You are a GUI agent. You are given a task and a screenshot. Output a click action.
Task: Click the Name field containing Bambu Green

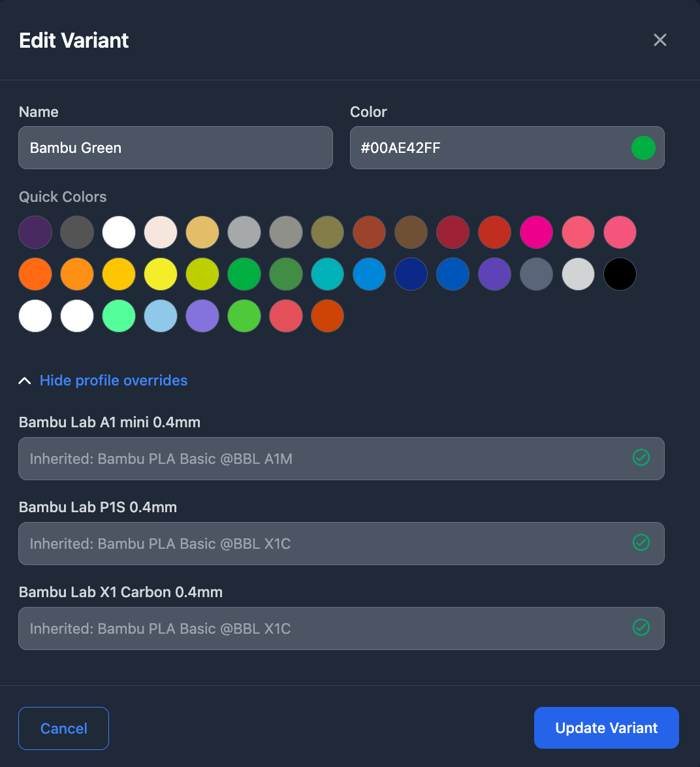[175, 148]
